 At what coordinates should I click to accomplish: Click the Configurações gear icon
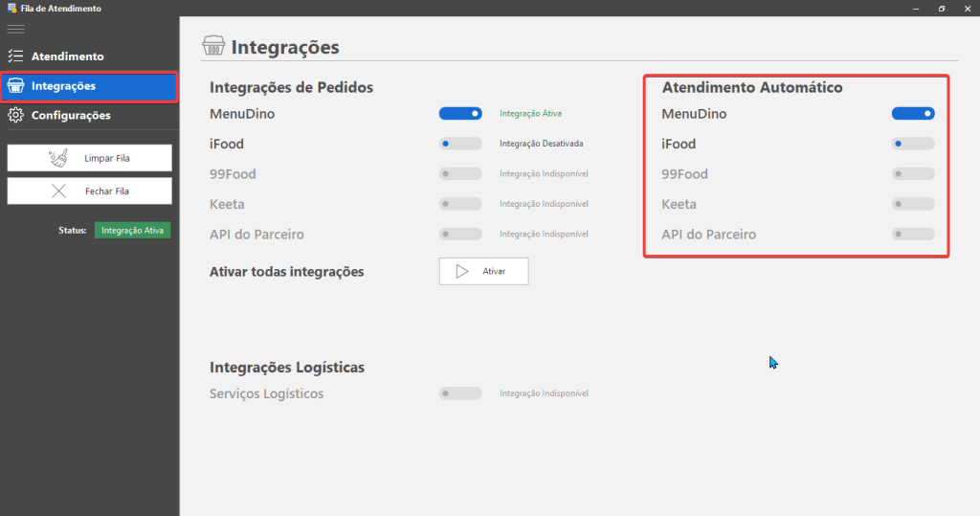(15, 115)
